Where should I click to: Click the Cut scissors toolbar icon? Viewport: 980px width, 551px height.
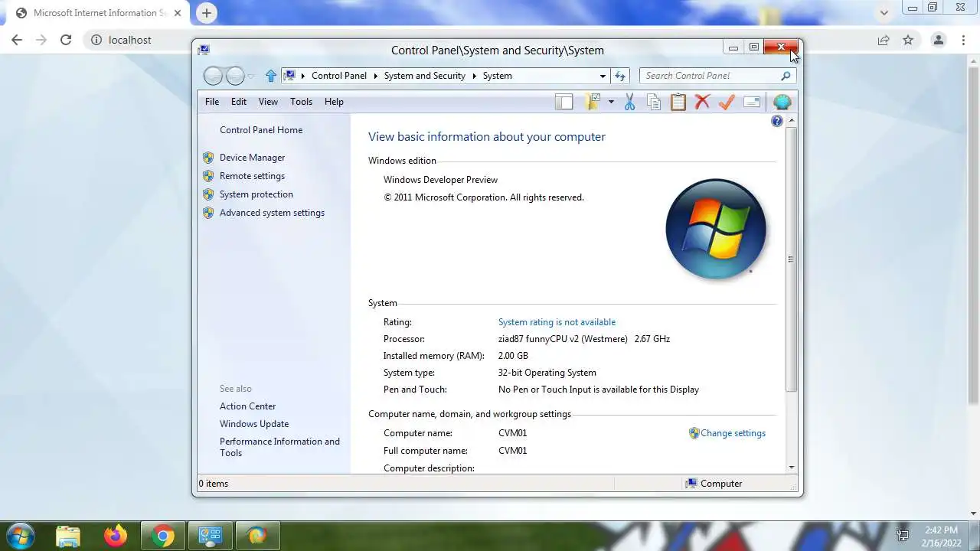point(629,102)
